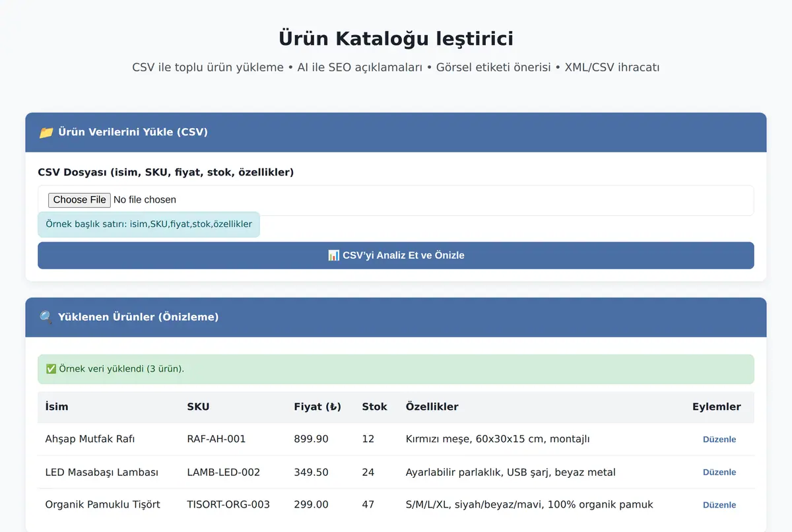Click the 'Ürün Verilerini Yükle (CSV)' header

point(396,132)
